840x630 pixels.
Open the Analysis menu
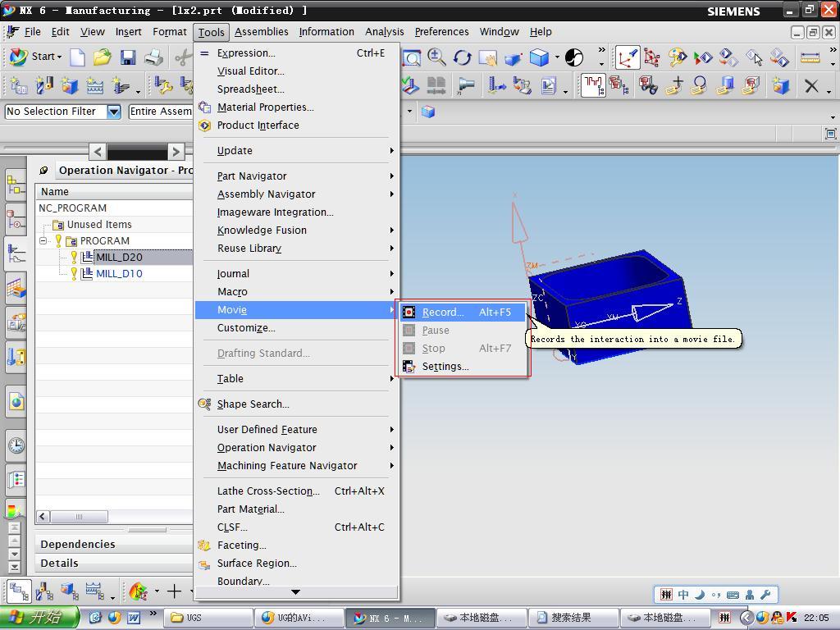click(385, 32)
